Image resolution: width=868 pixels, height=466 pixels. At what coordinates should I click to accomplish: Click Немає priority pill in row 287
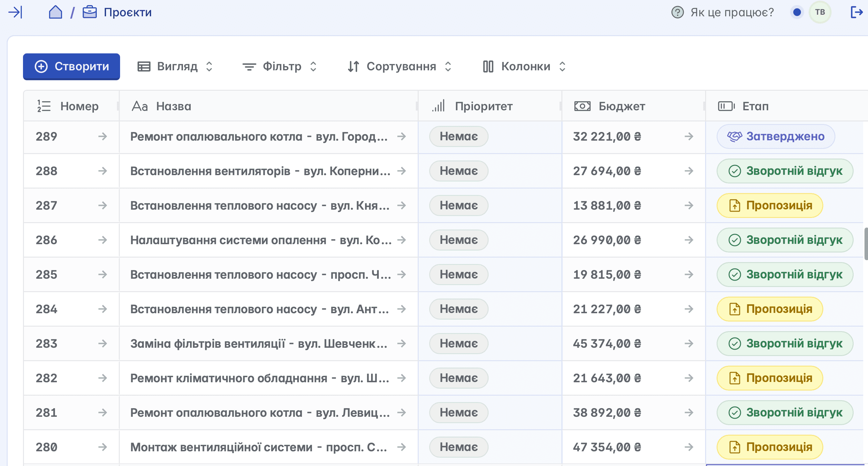[x=458, y=205]
